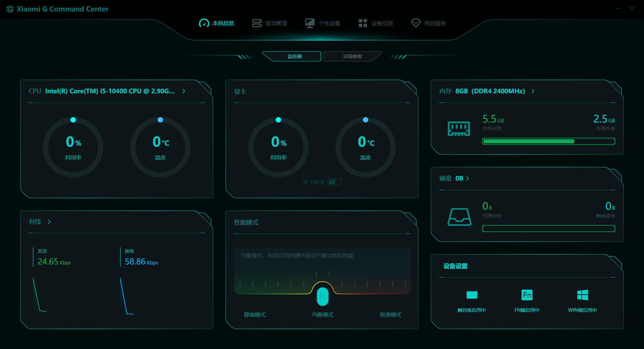Click the diamond icon for 我的服务
This screenshot has height=349, width=644.
416,23
